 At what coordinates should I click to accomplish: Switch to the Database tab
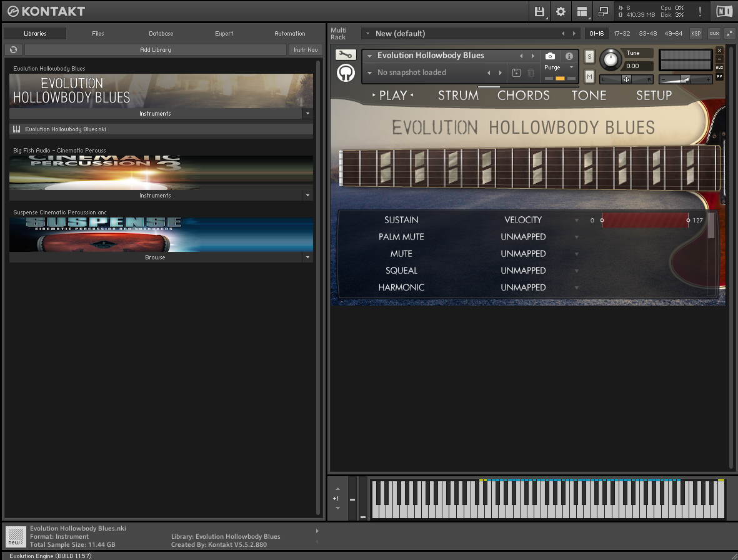pos(161,33)
